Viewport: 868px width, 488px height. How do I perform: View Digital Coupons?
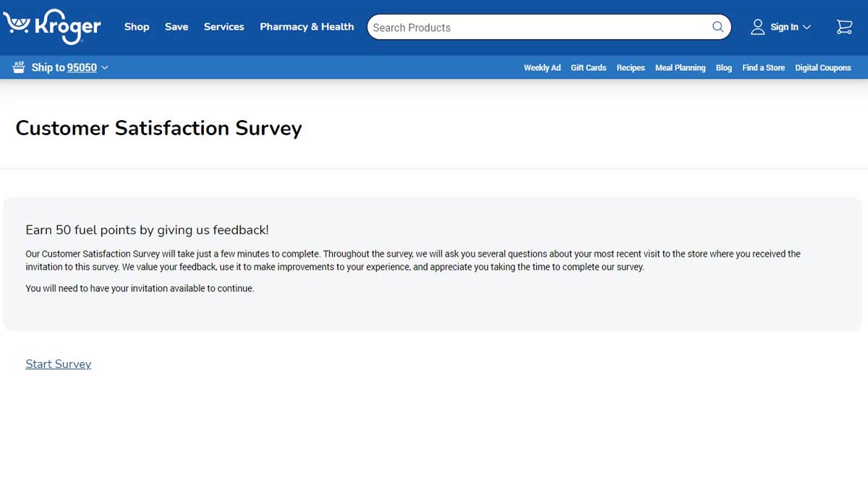tap(822, 67)
